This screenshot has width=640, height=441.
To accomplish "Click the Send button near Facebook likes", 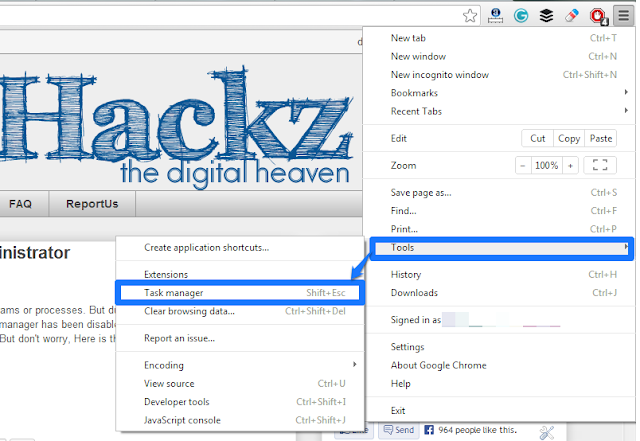I will click(x=399, y=430).
